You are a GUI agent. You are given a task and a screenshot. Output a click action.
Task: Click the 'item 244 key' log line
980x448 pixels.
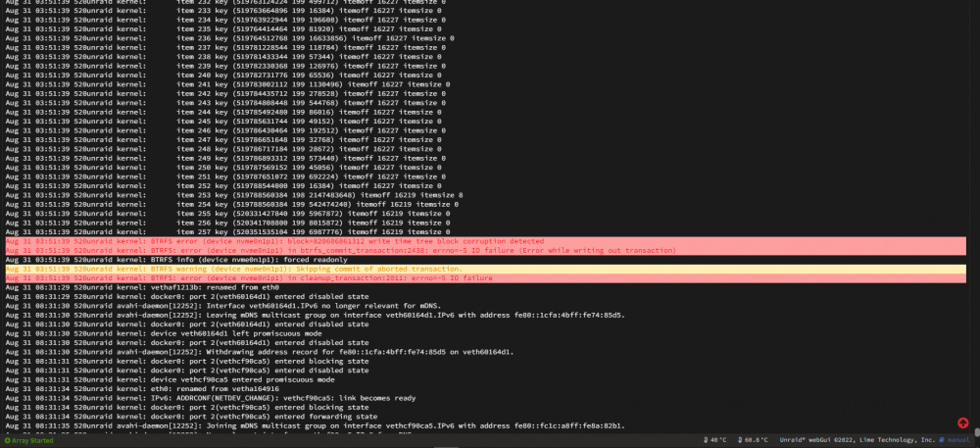(x=225, y=112)
